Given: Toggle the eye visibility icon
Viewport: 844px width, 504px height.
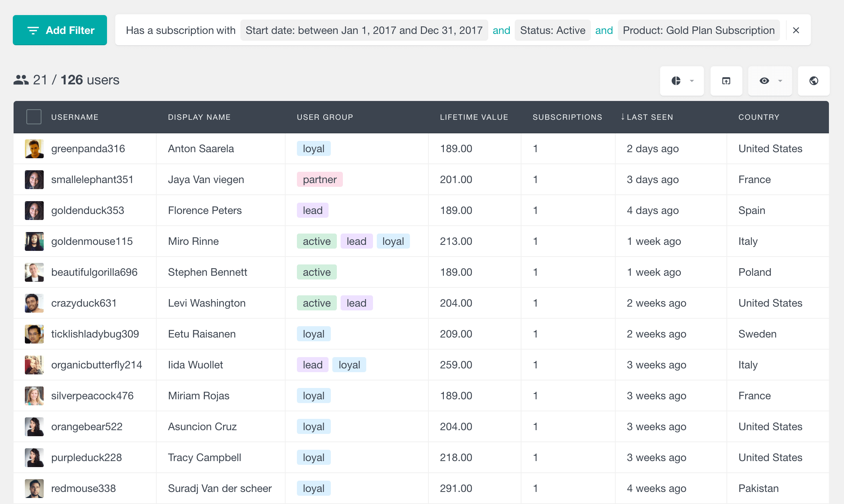Looking at the screenshot, I should point(764,80).
